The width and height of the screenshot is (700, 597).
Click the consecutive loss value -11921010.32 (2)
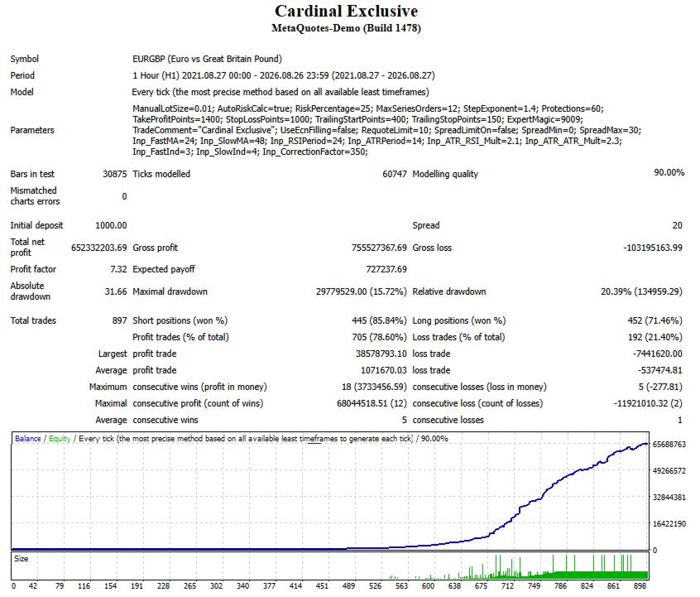(648, 403)
